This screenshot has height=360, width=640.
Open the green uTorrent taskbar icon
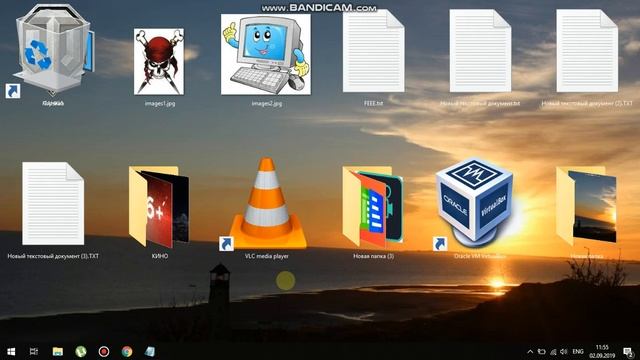(81, 351)
